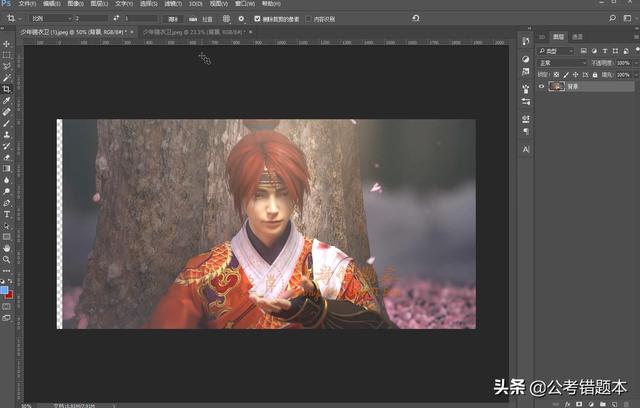Select the Dodge tool
This screenshot has width=640, height=408.
click(x=7, y=191)
